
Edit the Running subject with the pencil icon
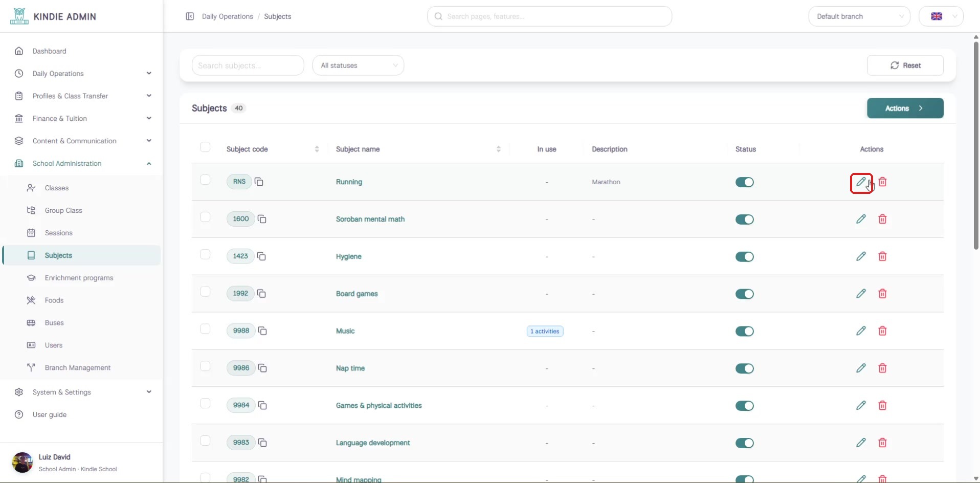tap(861, 182)
